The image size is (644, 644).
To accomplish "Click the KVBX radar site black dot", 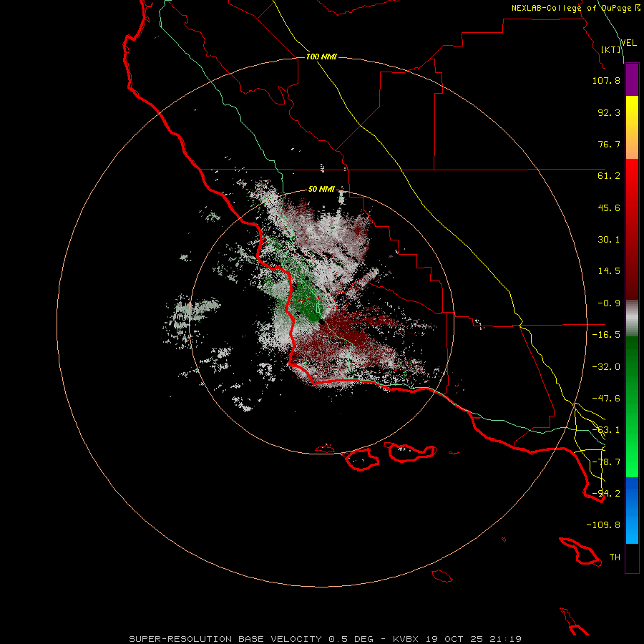I will 323,322.
